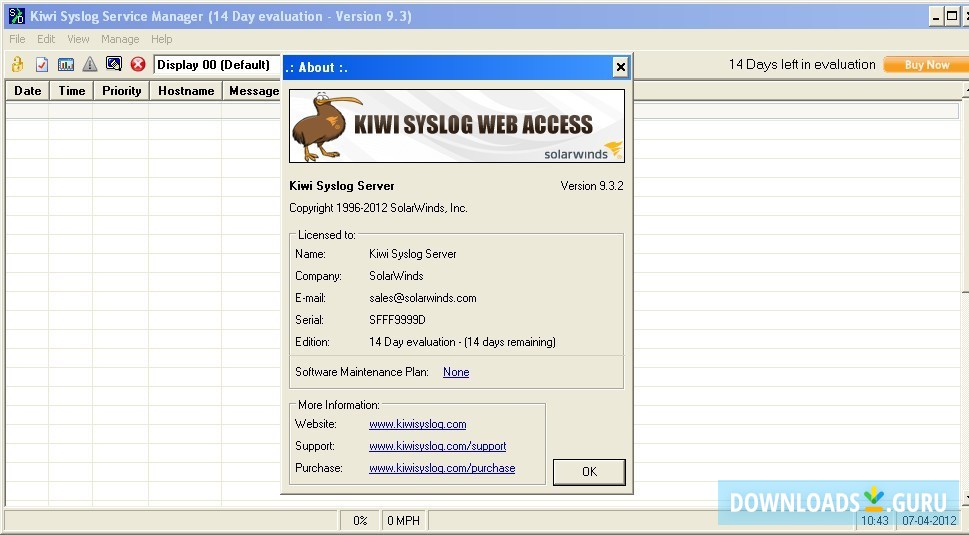Open the www.kiwisyslog.com/support link

[438, 446]
